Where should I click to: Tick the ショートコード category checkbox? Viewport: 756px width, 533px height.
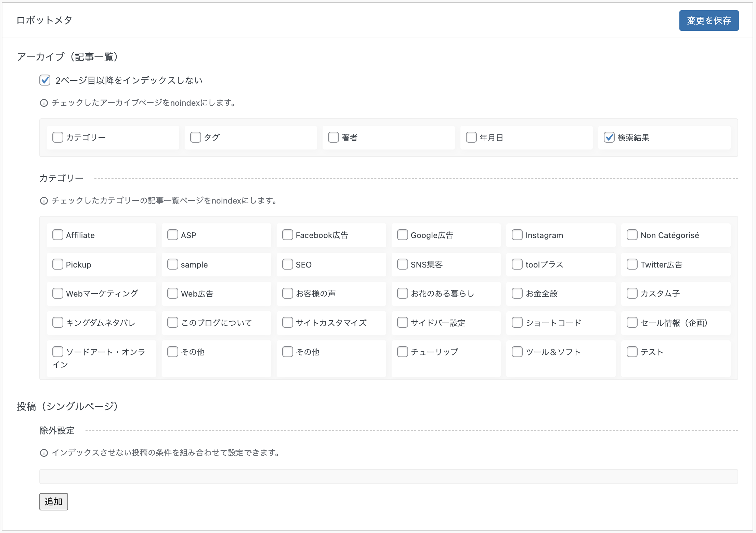[517, 322]
